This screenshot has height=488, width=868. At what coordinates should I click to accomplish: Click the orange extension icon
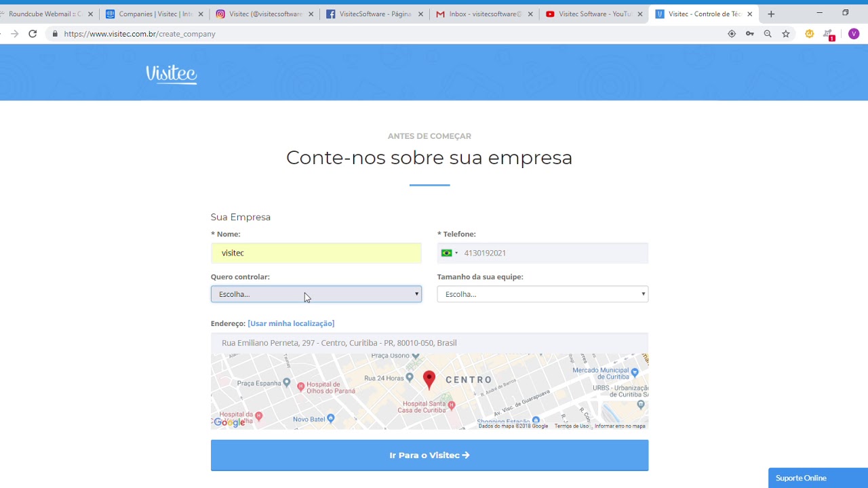coord(809,34)
